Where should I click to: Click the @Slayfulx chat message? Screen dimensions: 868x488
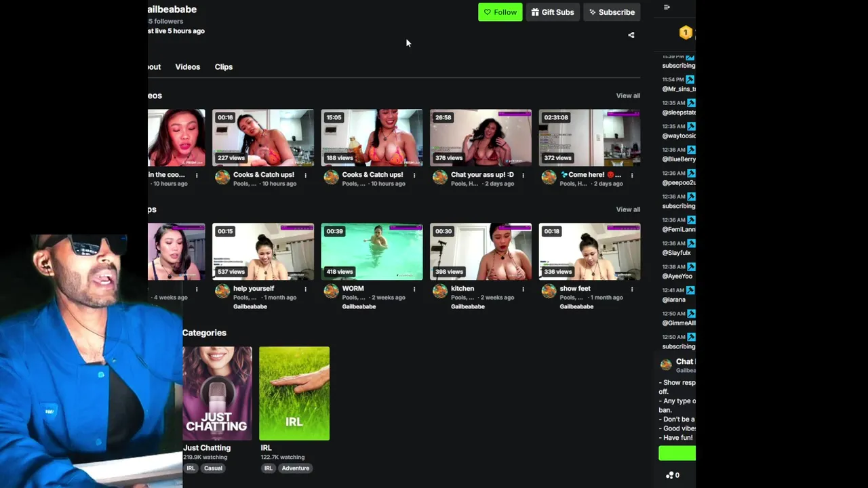[x=676, y=253]
